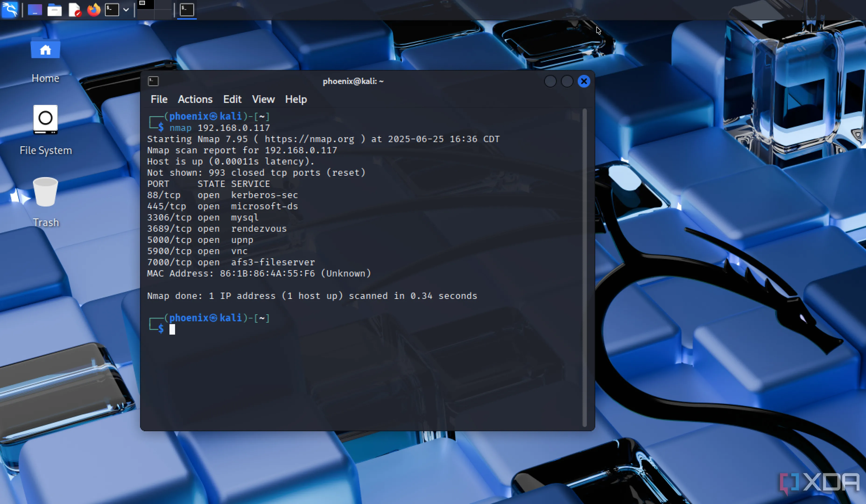Click the show desktop panel icon
The width and height of the screenshot is (866, 504).
(35, 10)
